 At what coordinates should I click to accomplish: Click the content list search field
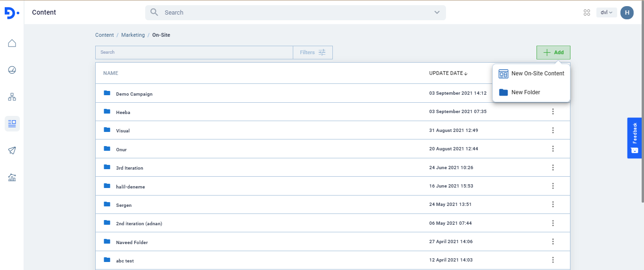tap(194, 52)
